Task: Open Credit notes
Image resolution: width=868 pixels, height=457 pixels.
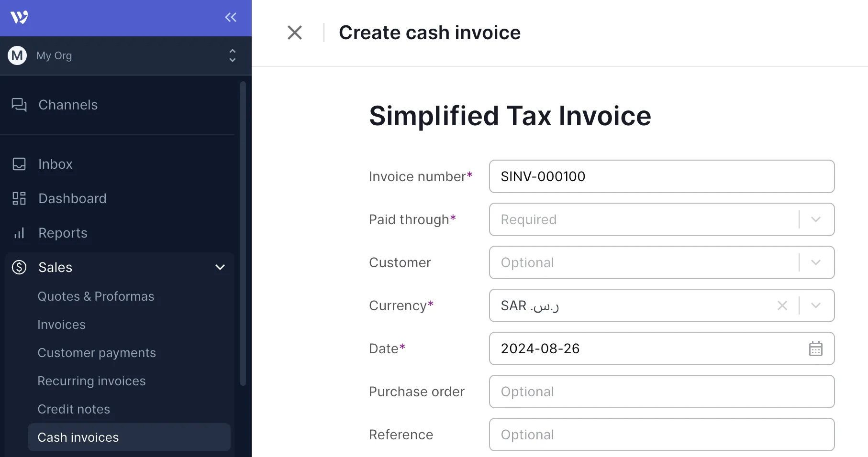Action: coord(74,409)
